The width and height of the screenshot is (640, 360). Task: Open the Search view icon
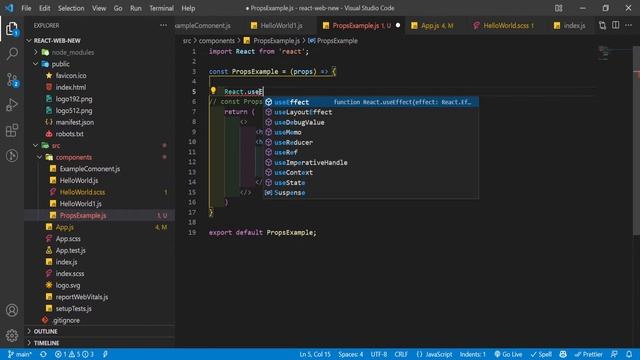tap(12, 54)
